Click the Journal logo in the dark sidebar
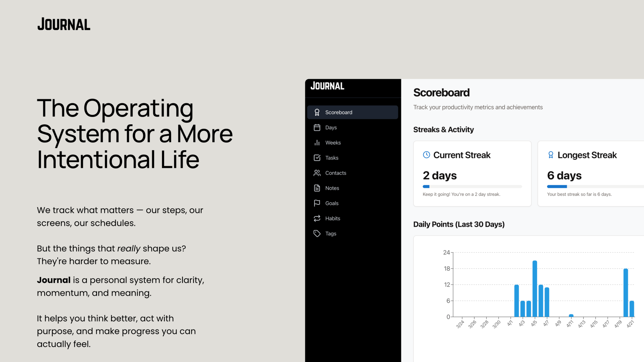 click(327, 86)
